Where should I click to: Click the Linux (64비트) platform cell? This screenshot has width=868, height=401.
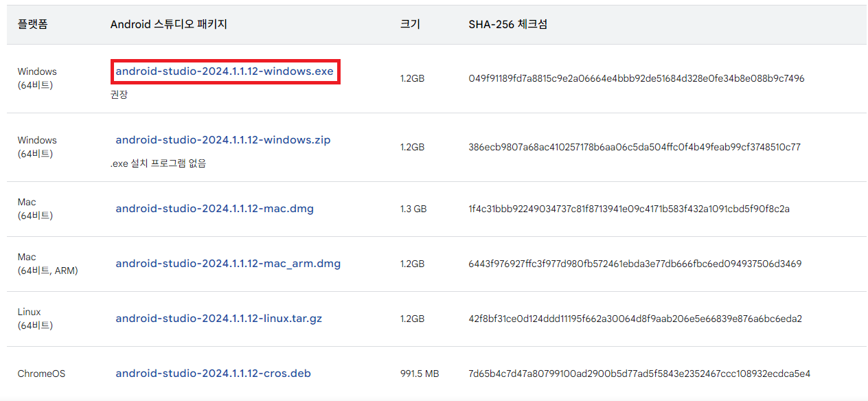(x=35, y=319)
